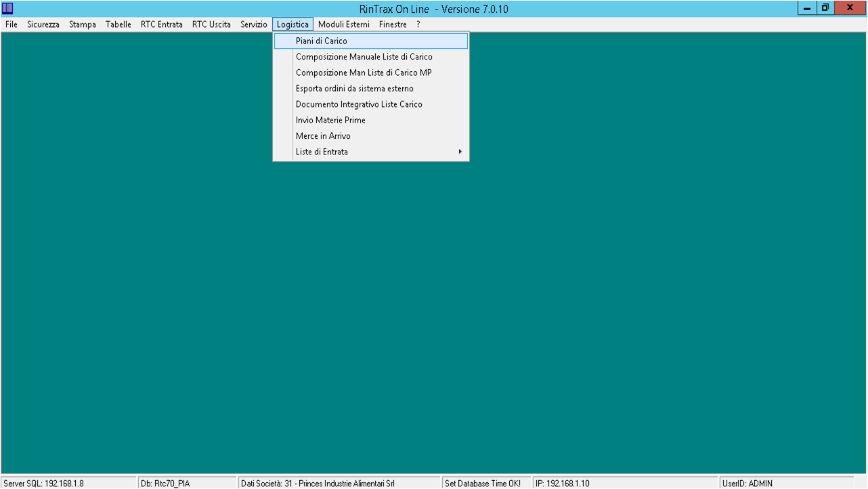The width and height of the screenshot is (868, 489).
Task: Minimize the RinTrax window
Action: pos(807,8)
